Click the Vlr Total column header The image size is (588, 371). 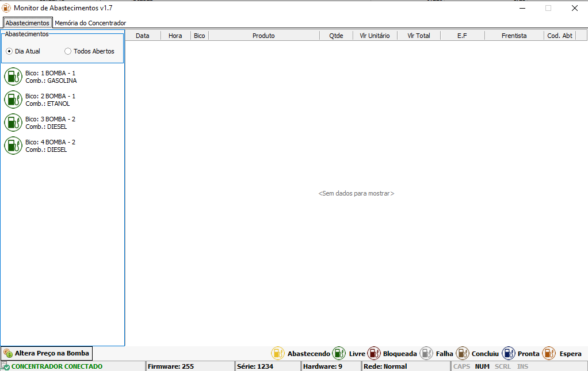point(418,36)
